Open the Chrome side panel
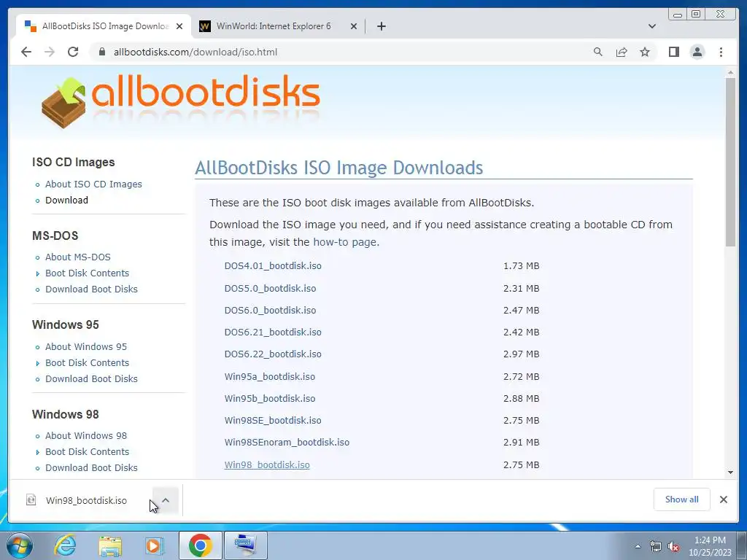The width and height of the screenshot is (747, 560). (x=673, y=52)
